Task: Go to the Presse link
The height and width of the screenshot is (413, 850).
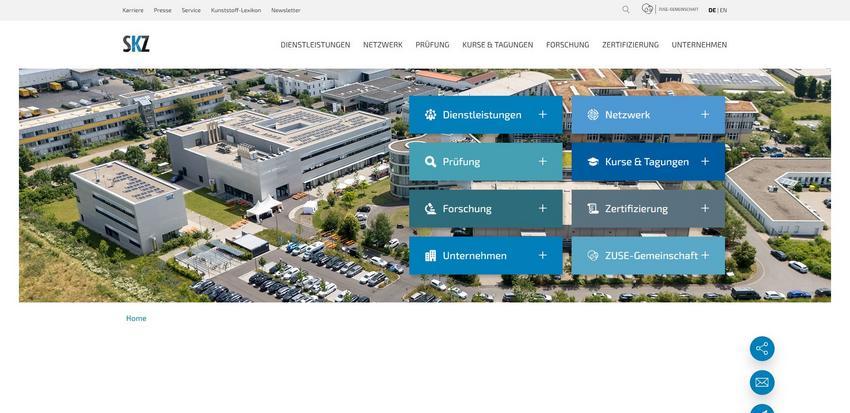Action: pos(163,10)
